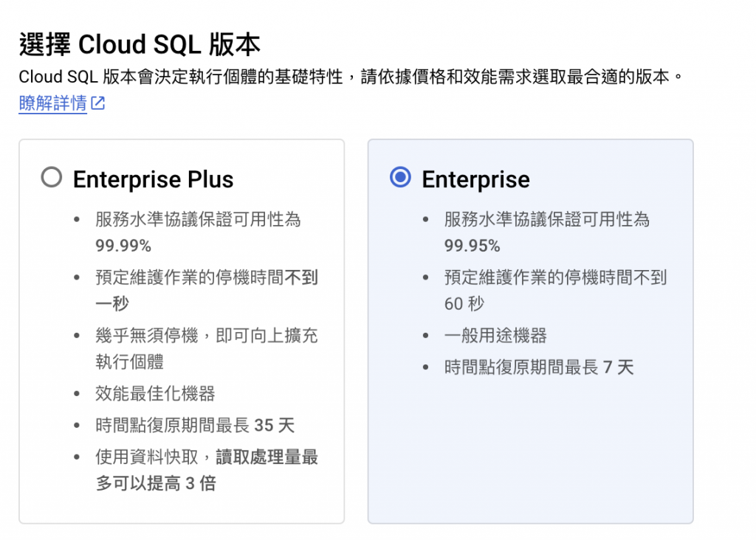756x540 pixels.
Task: Click the 效能最佳化機器 bullet item
Action: tap(155, 394)
